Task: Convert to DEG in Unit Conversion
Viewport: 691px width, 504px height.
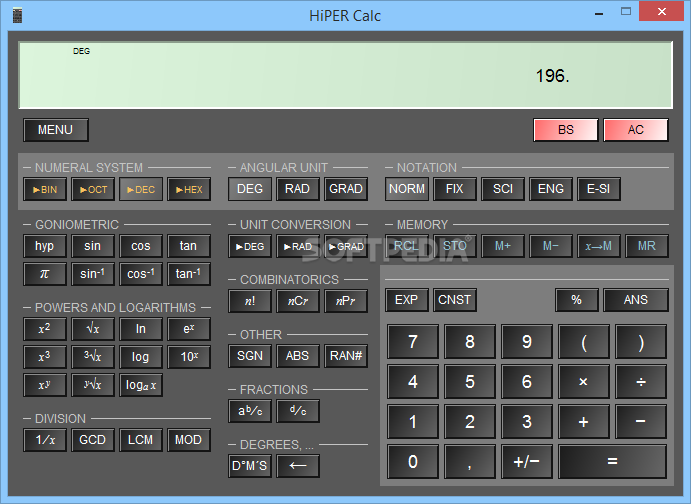Action: click(x=250, y=246)
